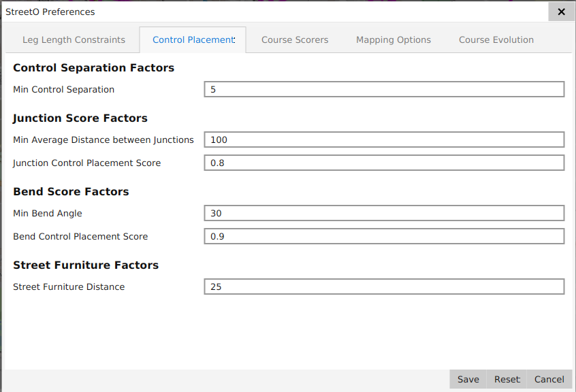This screenshot has width=576, height=392.
Task: Click the Reset button
Action: pyautogui.click(x=507, y=380)
